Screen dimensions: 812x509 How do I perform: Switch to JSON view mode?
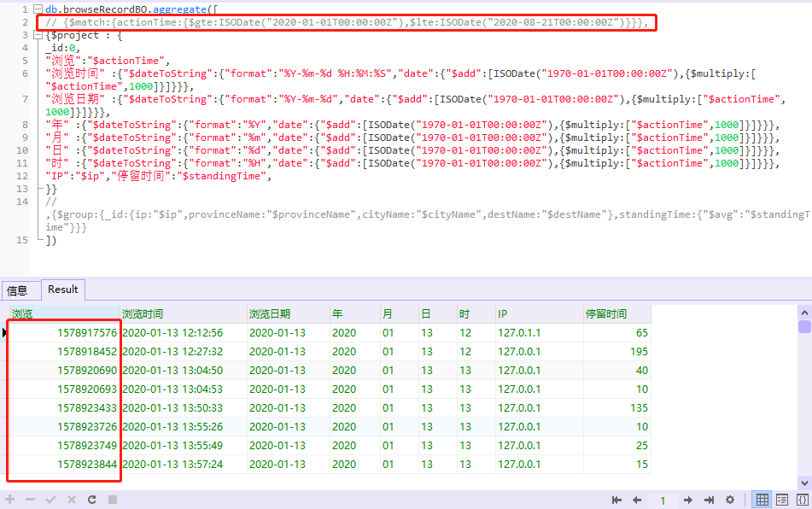(x=802, y=500)
